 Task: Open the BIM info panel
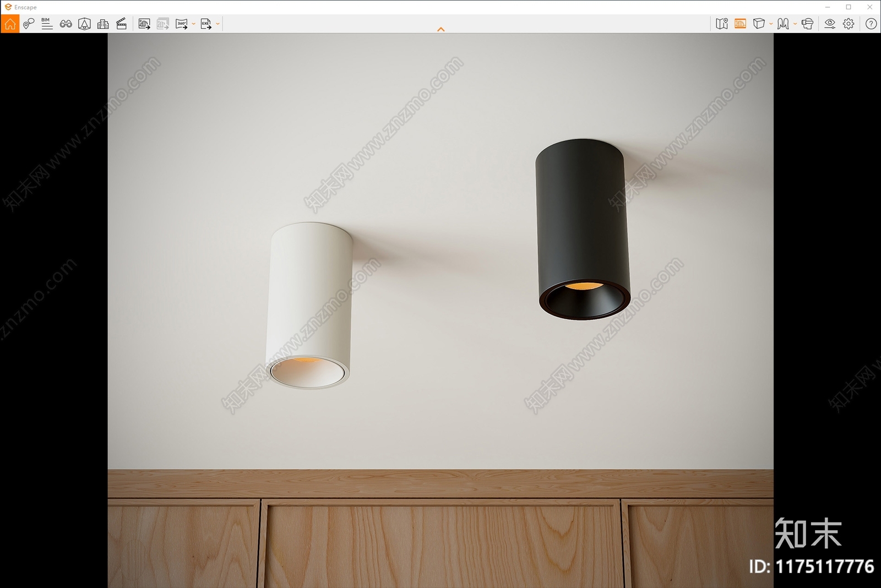click(47, 24)
